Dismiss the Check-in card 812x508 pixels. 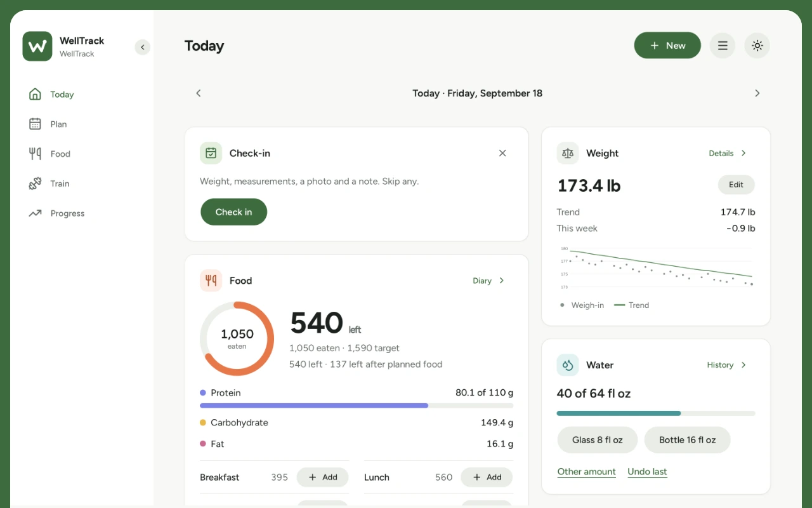pyautogui.click(x=502, y=153)
